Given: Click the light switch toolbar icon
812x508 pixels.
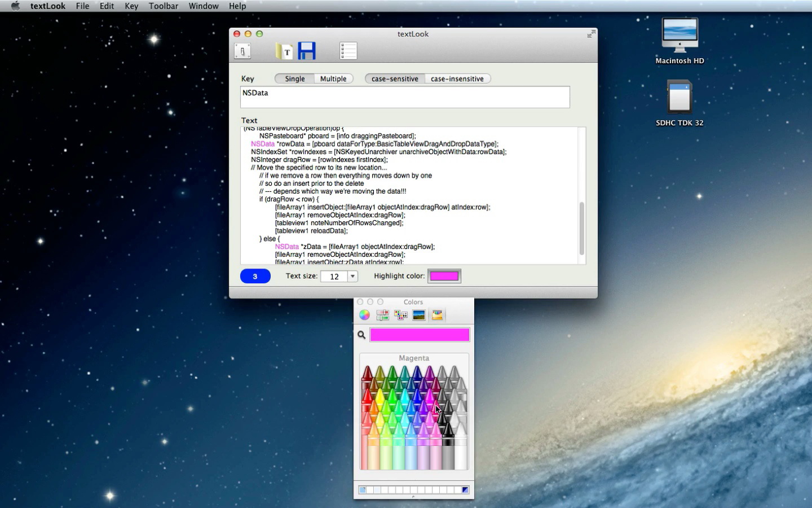Looking at the screenshot, I should 242,51.
